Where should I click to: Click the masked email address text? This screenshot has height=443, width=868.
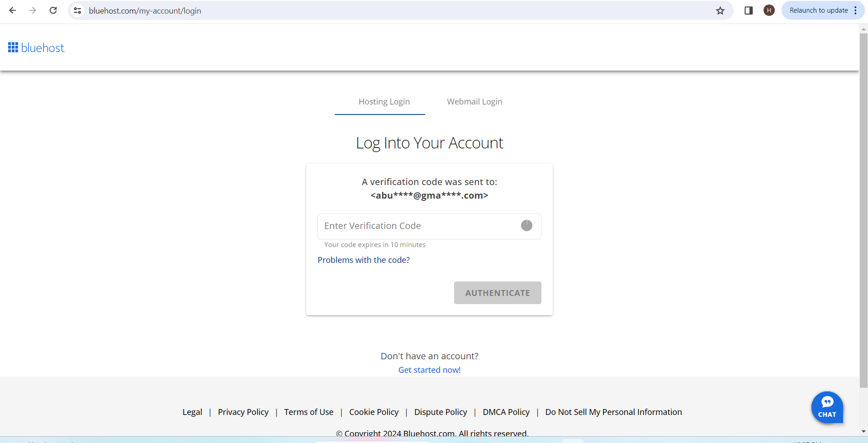(x=429, y=195)
